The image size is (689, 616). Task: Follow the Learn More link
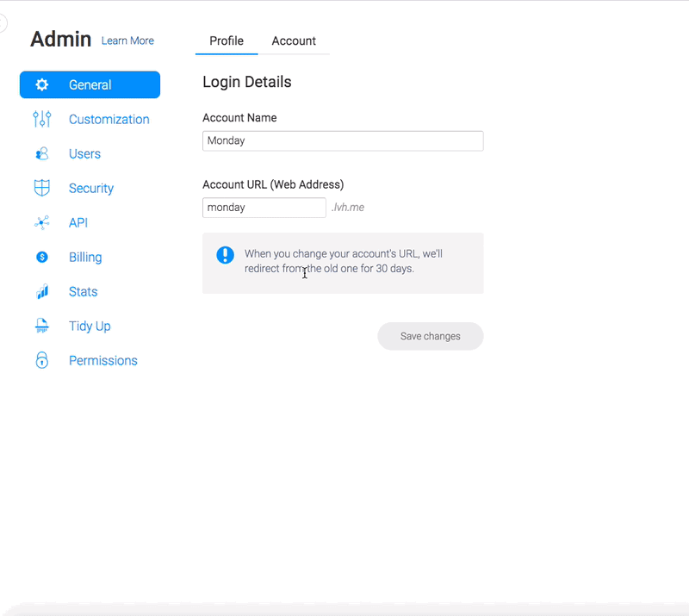pyautogui.click(x=127, y=40)
